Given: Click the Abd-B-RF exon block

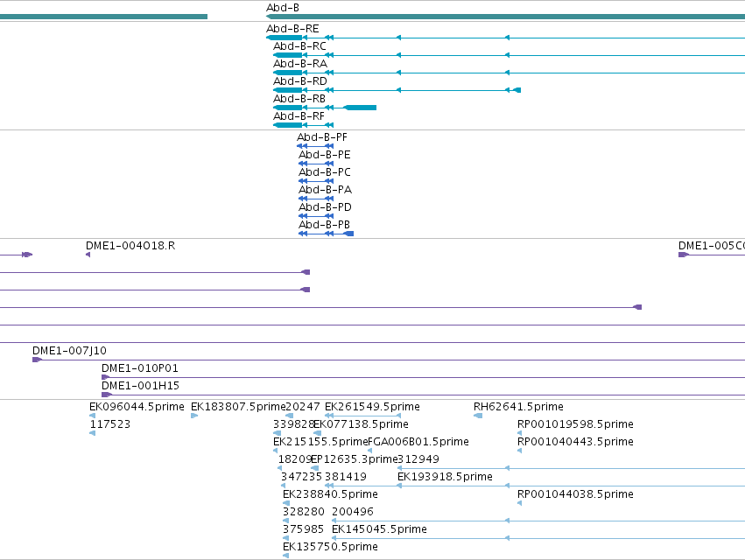Looking at the screenshot, I should [x=288, y=125].
